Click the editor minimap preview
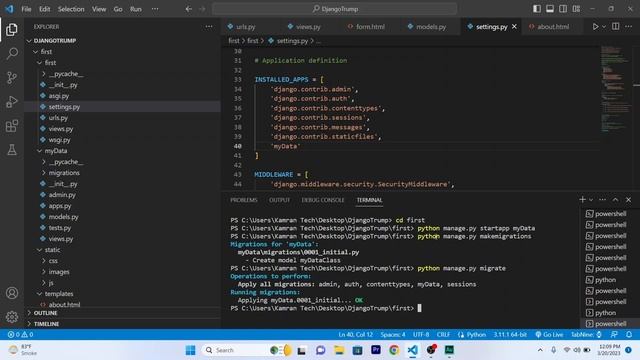The image size is (640, 360). pos(616,88)
